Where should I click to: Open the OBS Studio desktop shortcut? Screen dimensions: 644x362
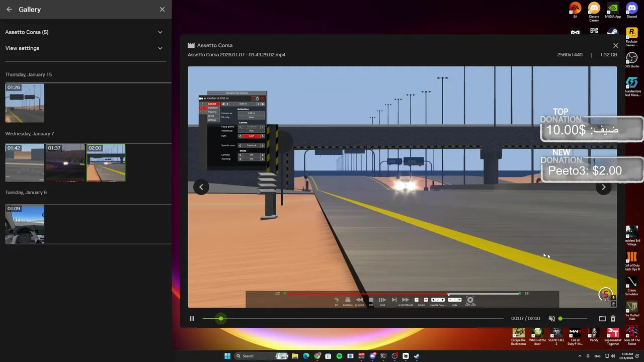(631, 60)
